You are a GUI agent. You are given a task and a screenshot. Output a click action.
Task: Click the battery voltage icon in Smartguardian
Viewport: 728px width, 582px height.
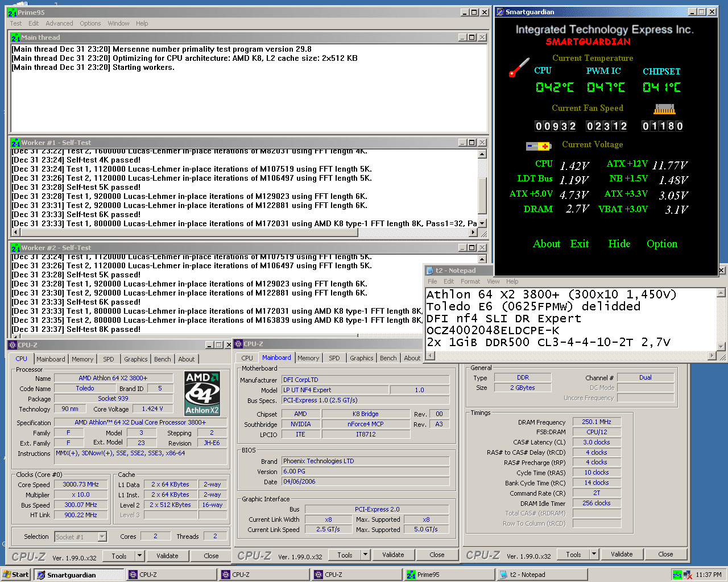pos(539,146)
